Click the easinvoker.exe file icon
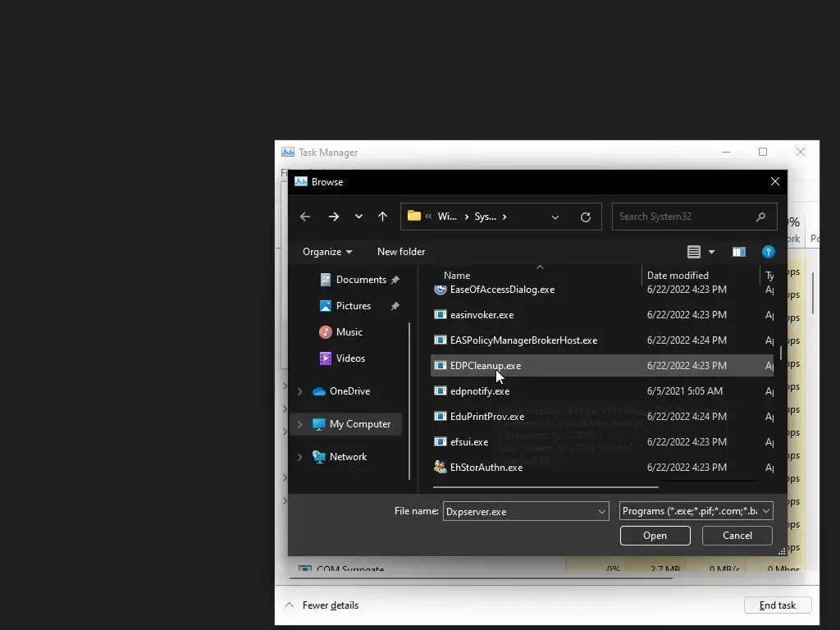Image resolution: width=840 pixels, height=630 pixels. tap(441, 315)
